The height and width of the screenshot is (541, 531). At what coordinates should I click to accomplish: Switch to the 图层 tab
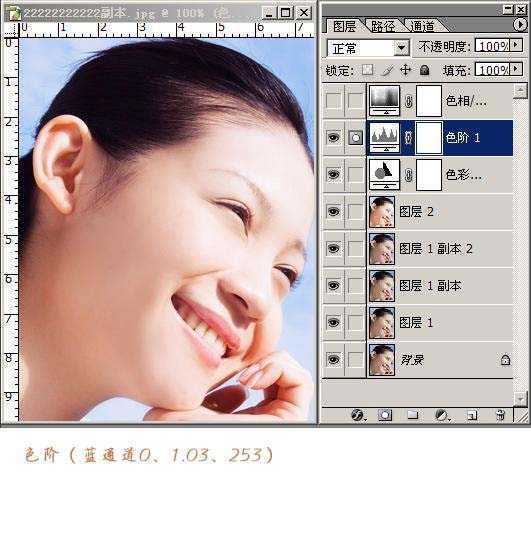[344, 26]
